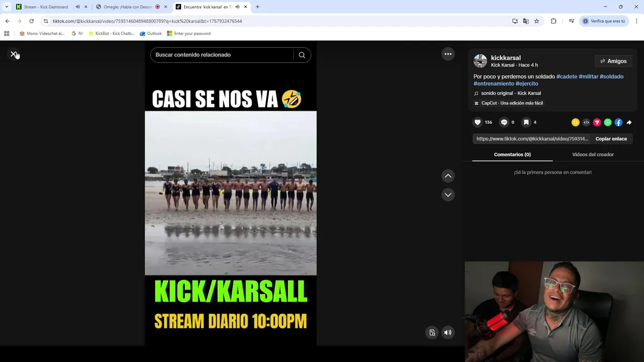Go back in the browser
The image size is (644, 362).
(x=7, y=21)
